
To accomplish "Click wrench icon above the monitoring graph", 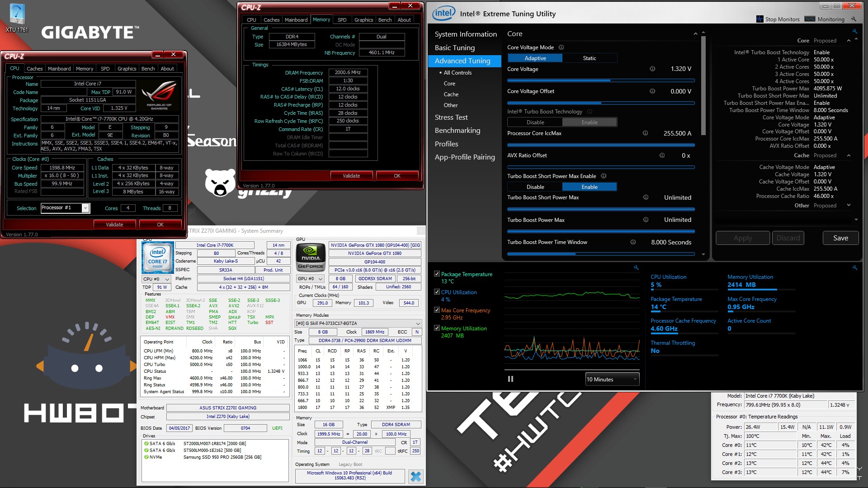I will click(636, 267).
